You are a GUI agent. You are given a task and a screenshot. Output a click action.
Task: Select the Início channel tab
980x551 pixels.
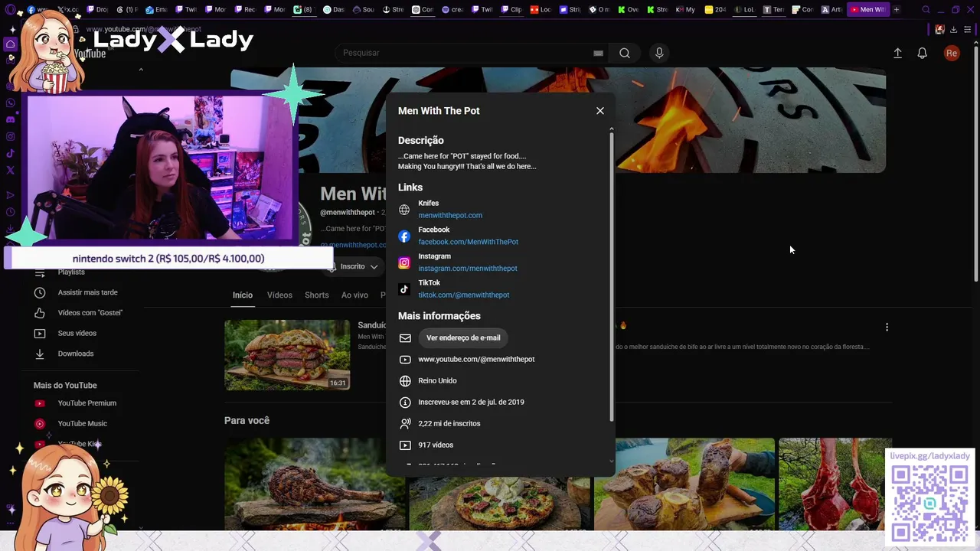click(x=243, y=295)
